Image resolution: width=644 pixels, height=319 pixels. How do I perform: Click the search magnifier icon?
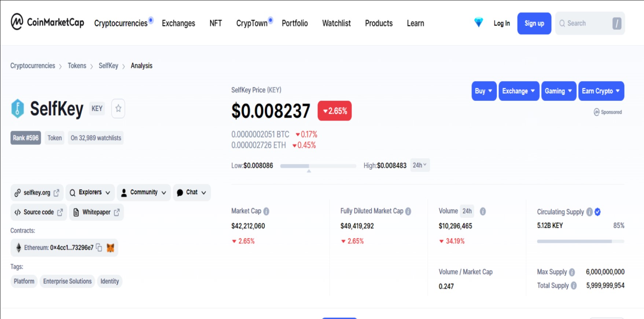(562, 23)
